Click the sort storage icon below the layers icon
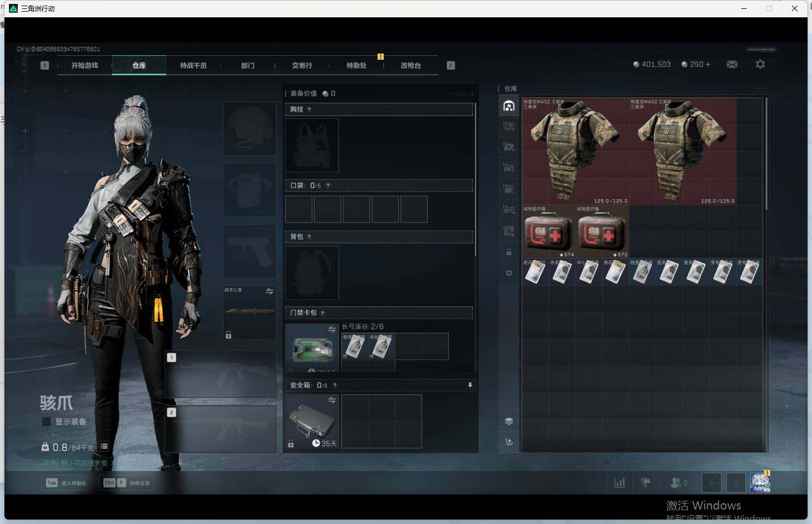The width and height of the screenshot is (812, 524). tap(509, 443)
